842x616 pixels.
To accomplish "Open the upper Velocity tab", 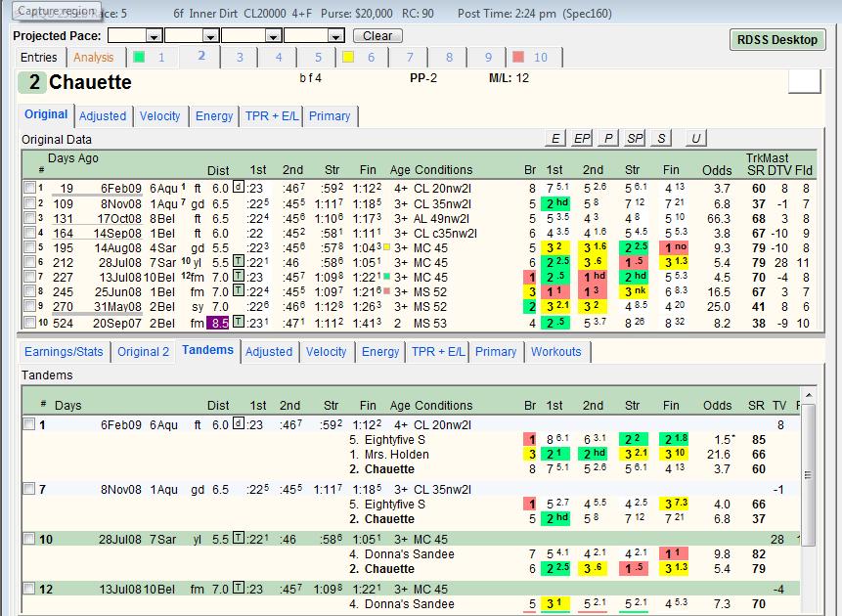I will coord(159,116).
